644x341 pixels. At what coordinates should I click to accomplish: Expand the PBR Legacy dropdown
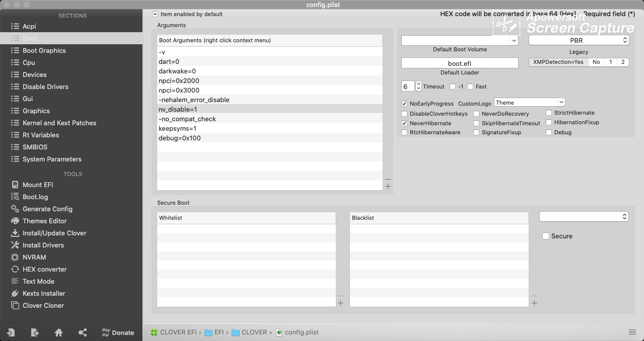pyautogui.click(x=579, y=40)
